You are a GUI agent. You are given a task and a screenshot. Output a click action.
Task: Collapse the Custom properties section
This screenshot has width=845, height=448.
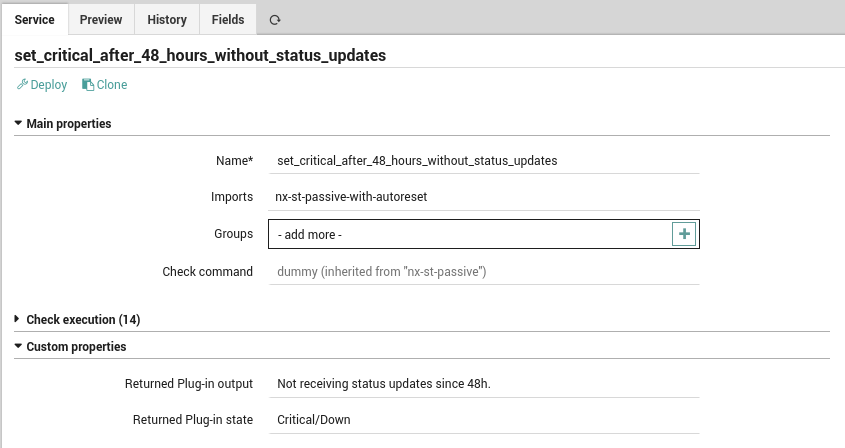point(70,347)
